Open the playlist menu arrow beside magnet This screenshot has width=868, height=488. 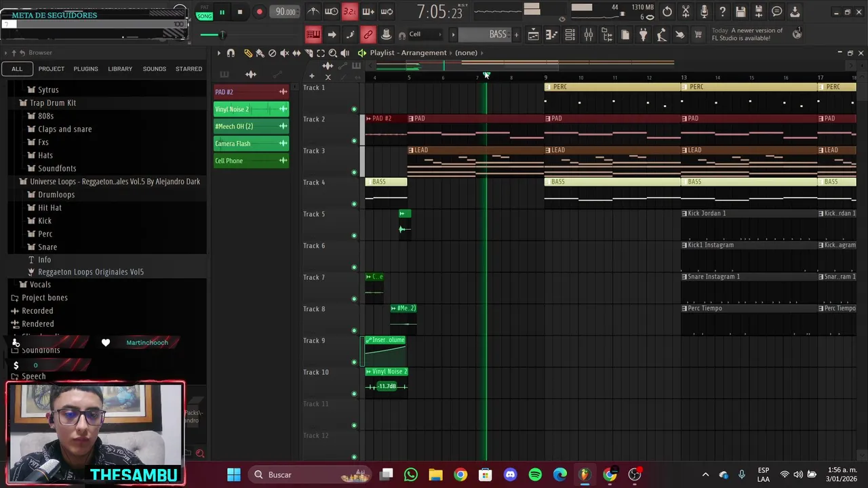(218, 53)
